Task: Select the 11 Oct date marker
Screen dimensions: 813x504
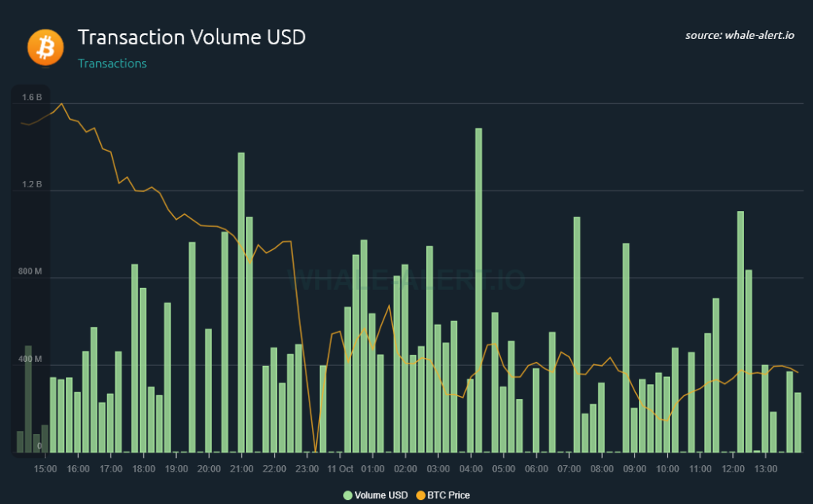Action: 340,469
